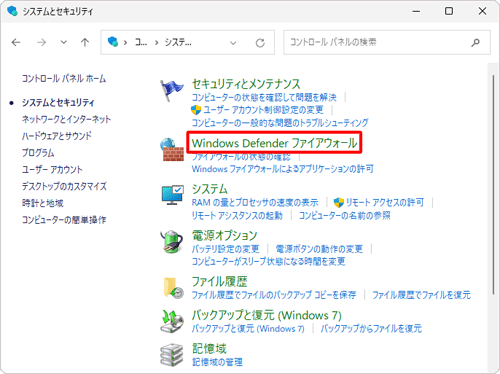Open ユーザー アカウント category
The width and height of the screenshot is (500, 374).
coord(52,169)
